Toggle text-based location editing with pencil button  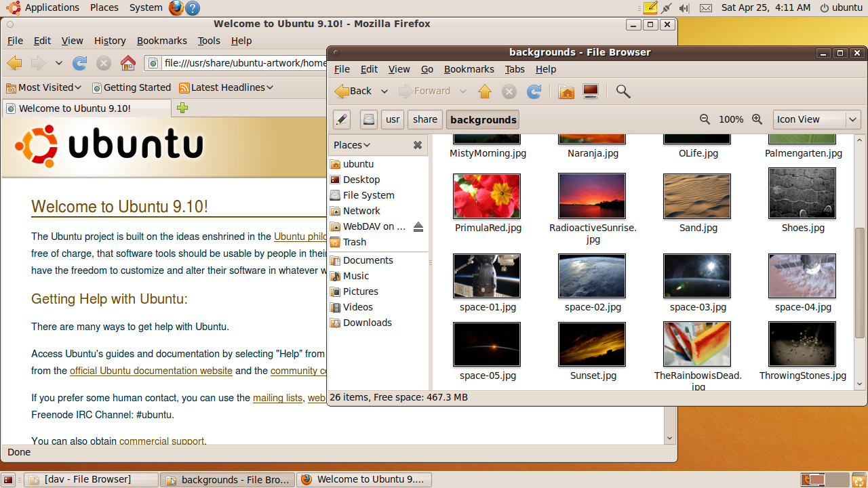[342, 120]
